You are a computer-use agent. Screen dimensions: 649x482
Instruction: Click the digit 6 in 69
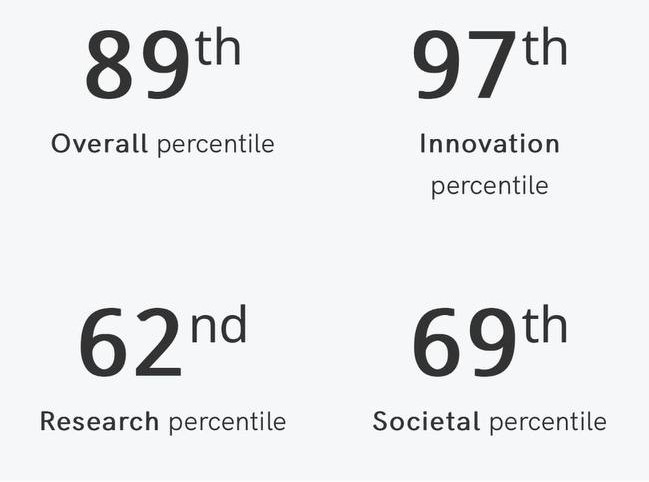(x=438, y=345)
